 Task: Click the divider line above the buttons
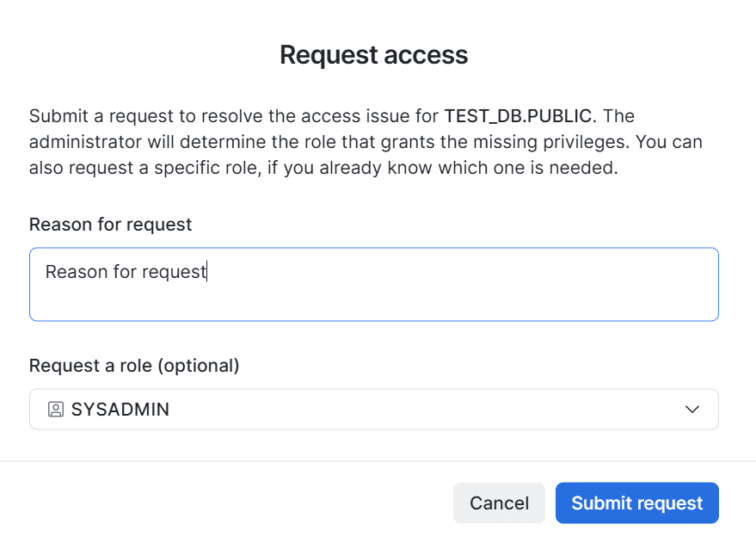378,461
